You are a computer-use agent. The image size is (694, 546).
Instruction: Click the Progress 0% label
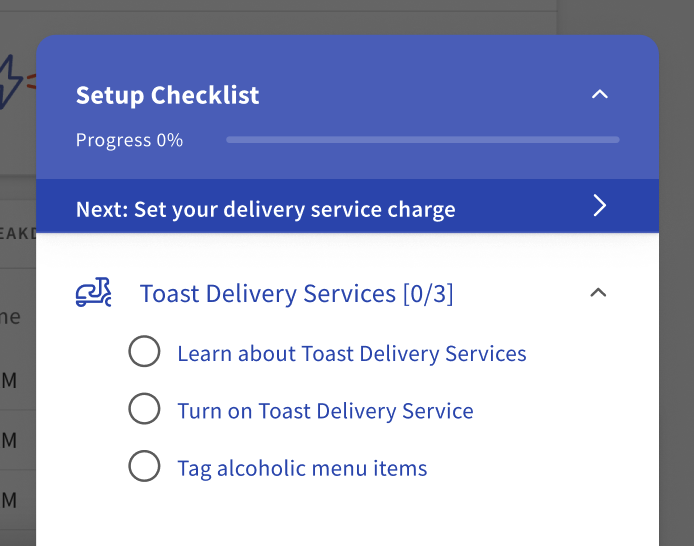(129, 140)
